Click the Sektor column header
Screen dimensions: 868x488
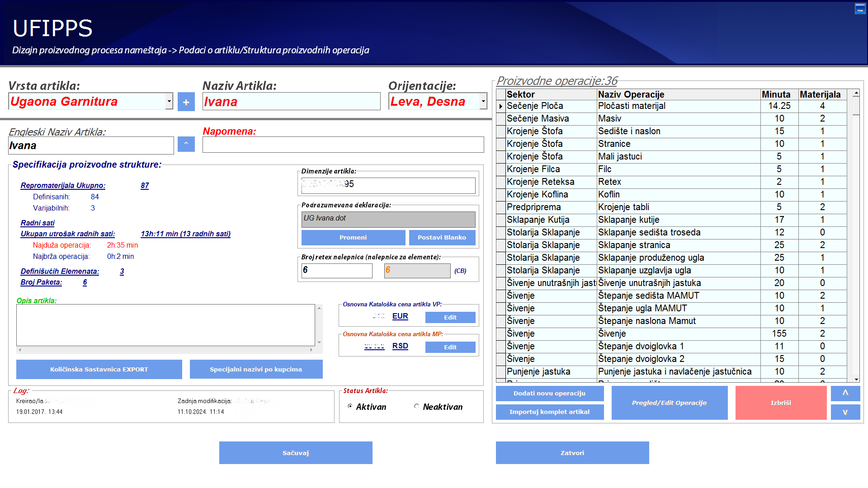pyautogui.click(x=551, y=94)
